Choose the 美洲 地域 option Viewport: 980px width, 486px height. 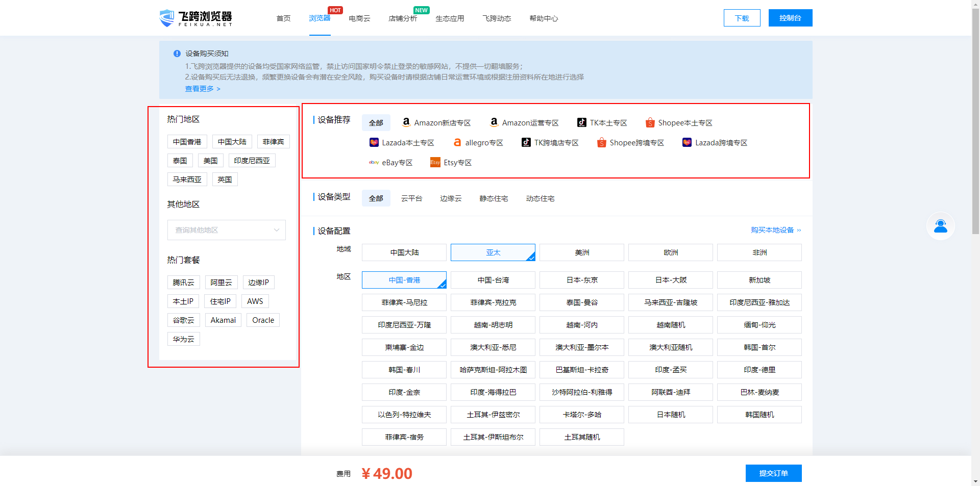tap(582, 252)
